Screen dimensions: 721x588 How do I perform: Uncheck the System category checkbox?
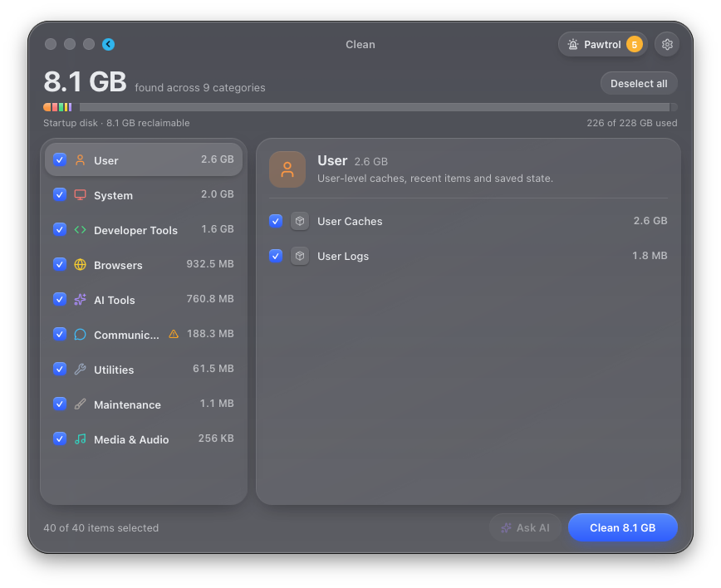point(60,194)
